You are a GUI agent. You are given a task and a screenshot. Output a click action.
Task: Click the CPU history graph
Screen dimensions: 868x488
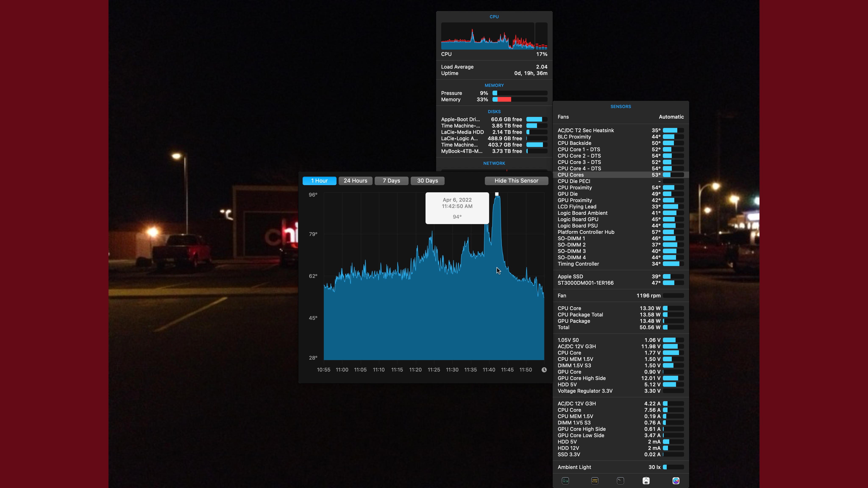(x=488, y=36)
